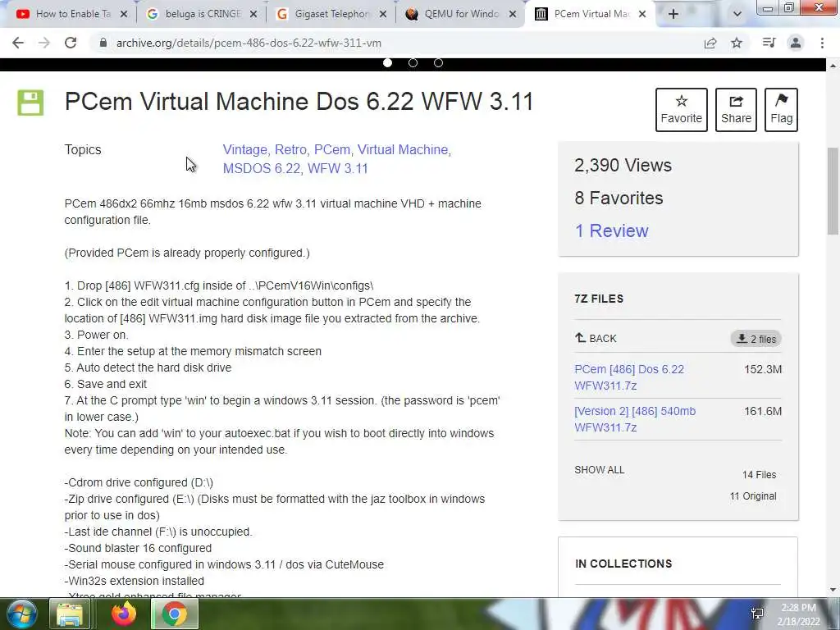Click SHOW ALL files
The height and width of the screenshot is (630, 840).
tap(600, 470)
